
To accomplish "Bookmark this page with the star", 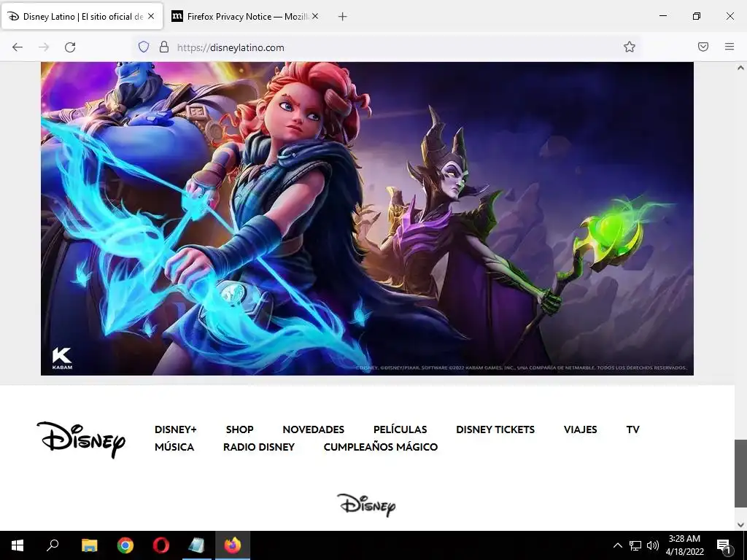I will pos(630,47).
